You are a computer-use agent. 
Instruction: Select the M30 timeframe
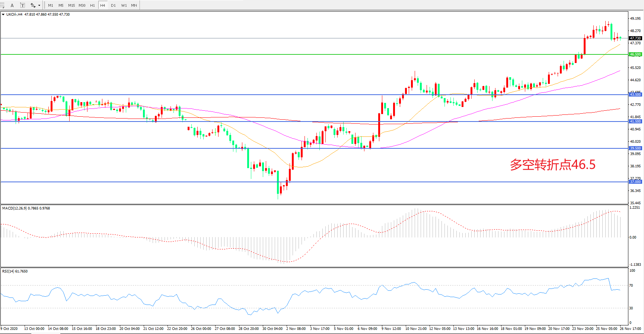click(82, 5)
